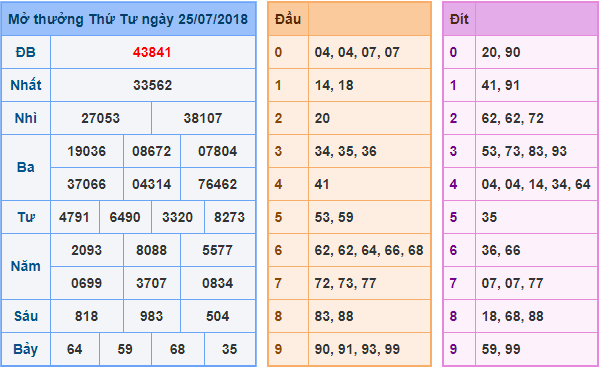Click Đít values "59, 99"
The image size is (600, 367).
[501, 349]
